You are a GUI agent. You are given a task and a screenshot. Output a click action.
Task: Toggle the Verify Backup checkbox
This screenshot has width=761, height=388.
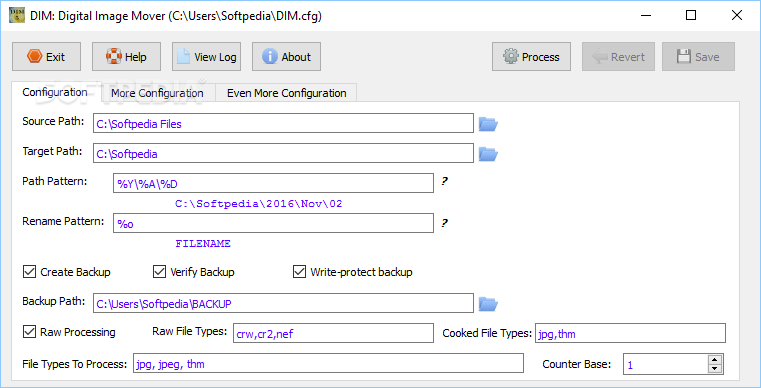point(159,272)
